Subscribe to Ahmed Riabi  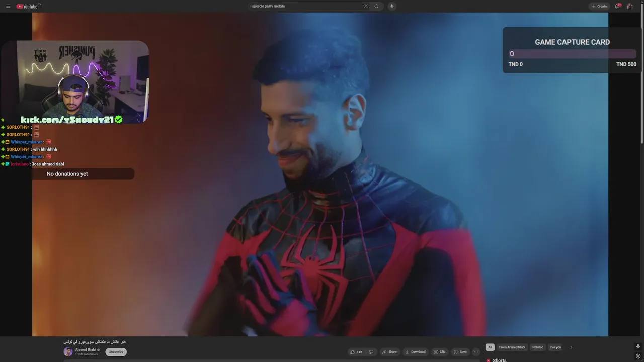[x=116, y=352]
